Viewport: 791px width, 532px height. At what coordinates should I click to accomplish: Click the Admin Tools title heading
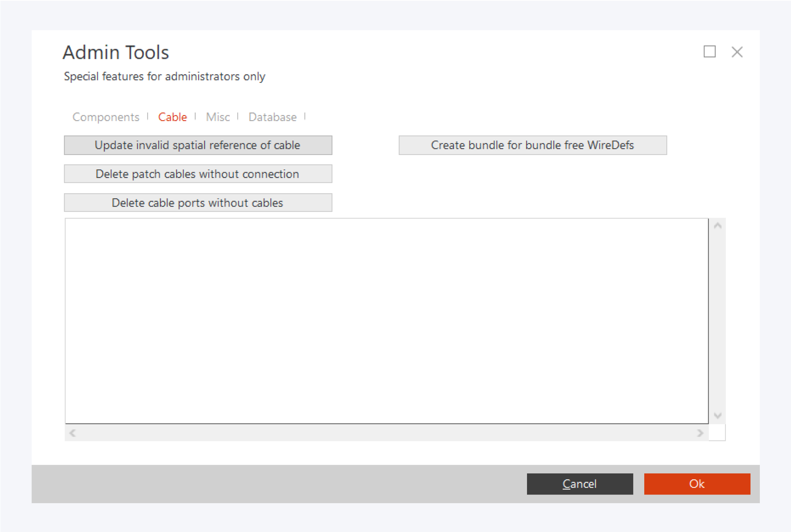coord(116,53)
